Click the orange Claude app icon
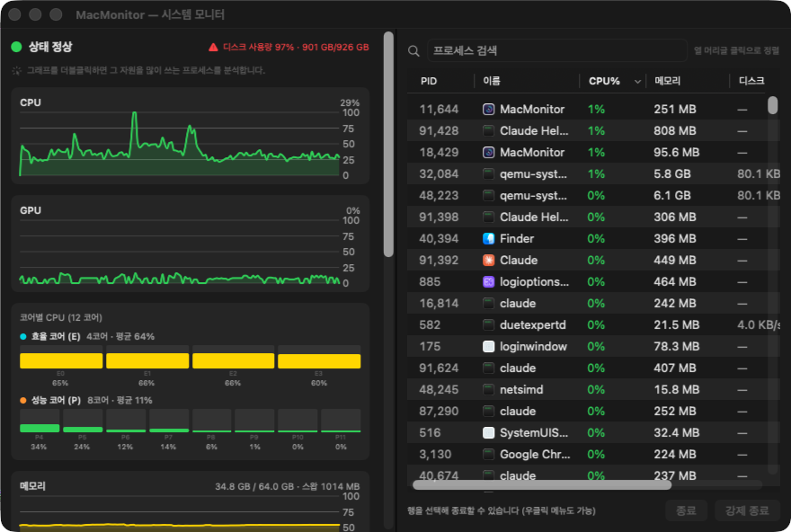This screenshot has height=532, width=791. (x=488, y=261)
